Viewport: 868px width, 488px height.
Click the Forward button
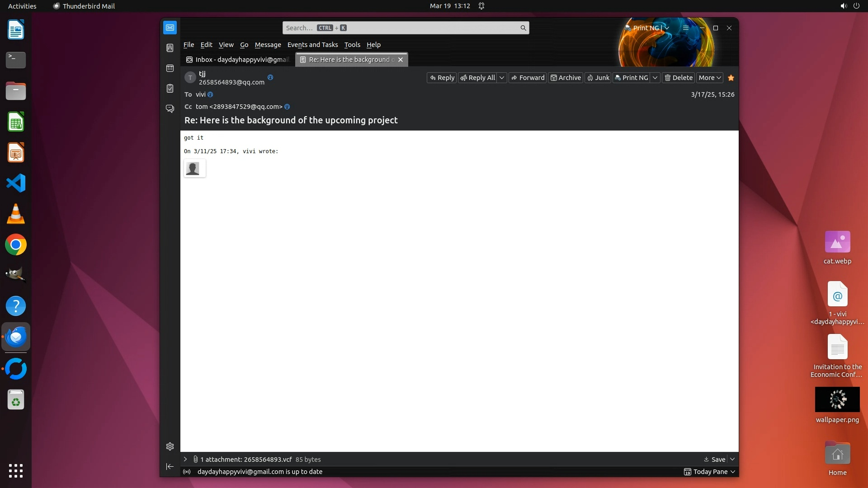point(528,78)
